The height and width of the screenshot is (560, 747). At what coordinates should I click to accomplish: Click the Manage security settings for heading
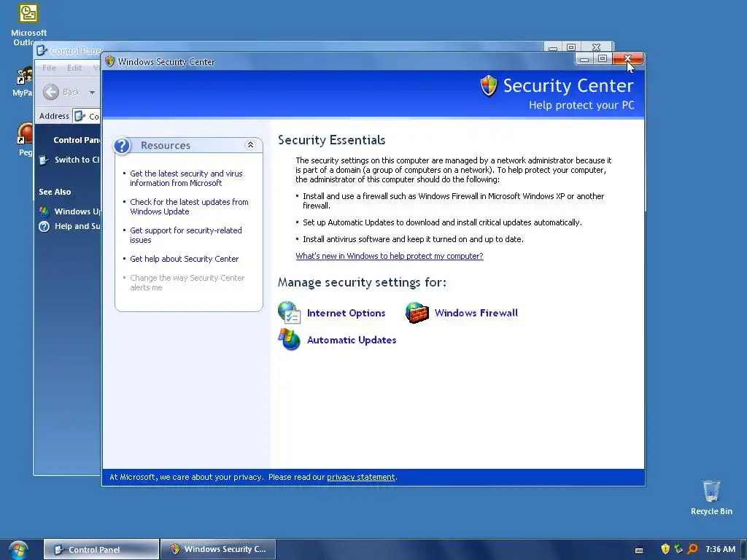point(362,282)
